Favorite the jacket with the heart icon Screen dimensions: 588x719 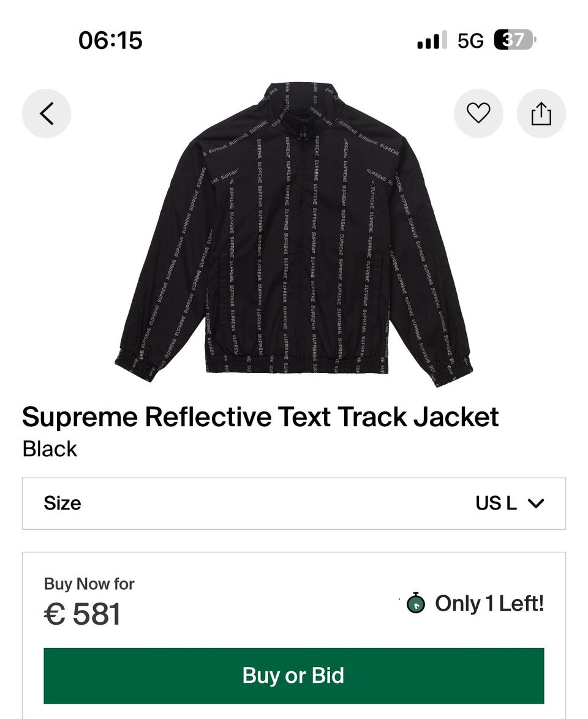pyautogui.click(x=478, y=113)
